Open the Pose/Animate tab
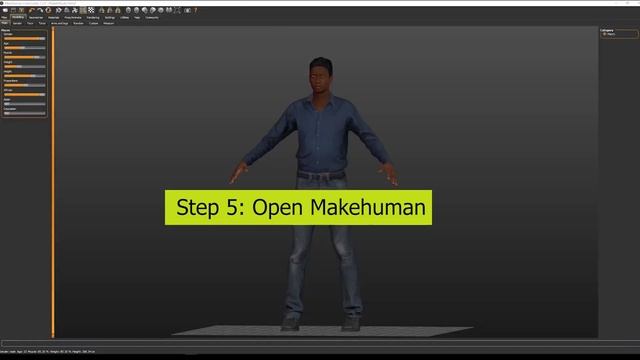Image resolution: width=640 pixels, height=360 pixels. click(73, 18)
